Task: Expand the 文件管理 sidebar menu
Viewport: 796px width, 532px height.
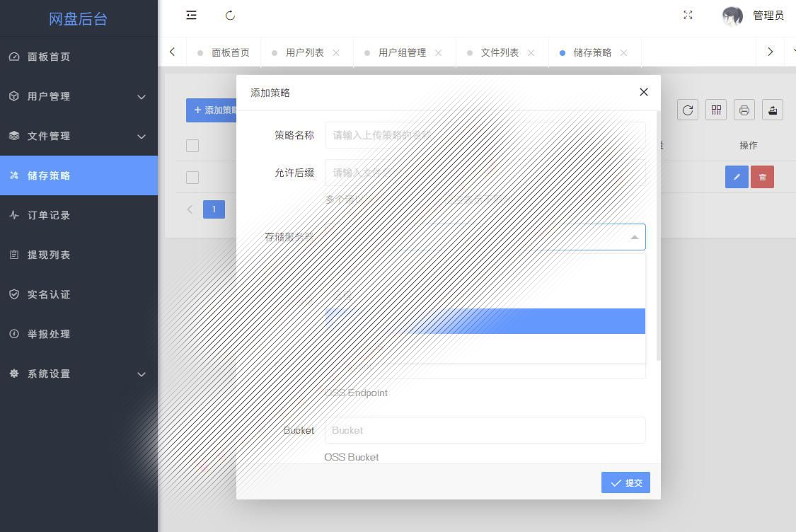Action: pyautogui.click(x=79, y=136)
